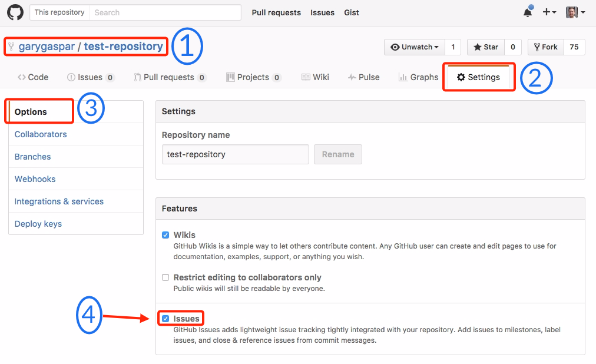Click the fork icon on Fork button
Image resolution: width=596 pixels, height=364 pixels.
pyautogui.click(x=537, y=47)
